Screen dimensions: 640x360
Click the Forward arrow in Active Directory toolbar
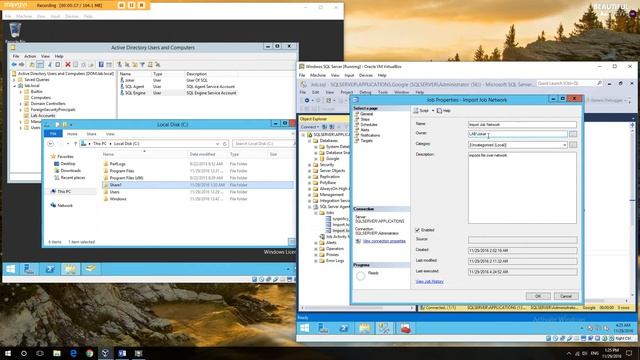click(x=22, y=64)
